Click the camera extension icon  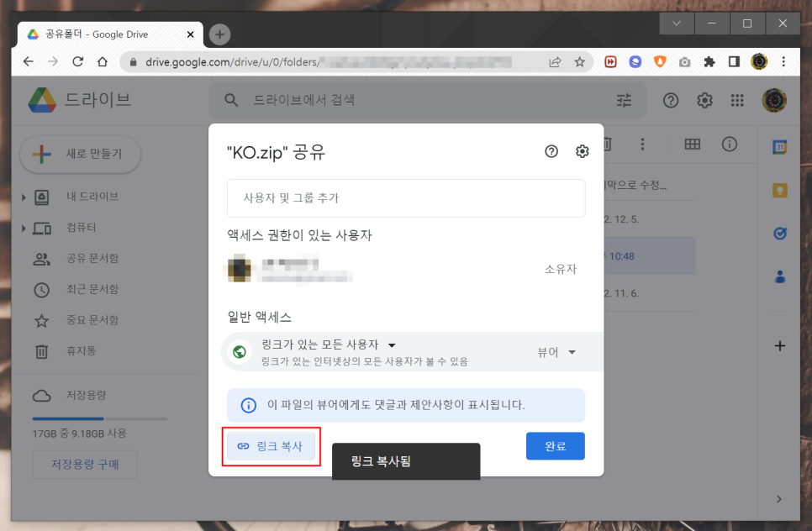684,62
